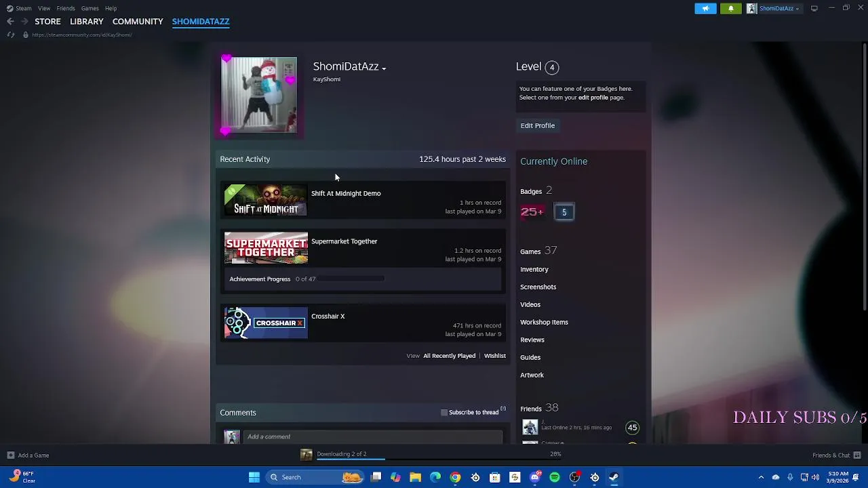Open Google Chrome from the taskbar
The image size is (868, 488).
pos(455,477)
